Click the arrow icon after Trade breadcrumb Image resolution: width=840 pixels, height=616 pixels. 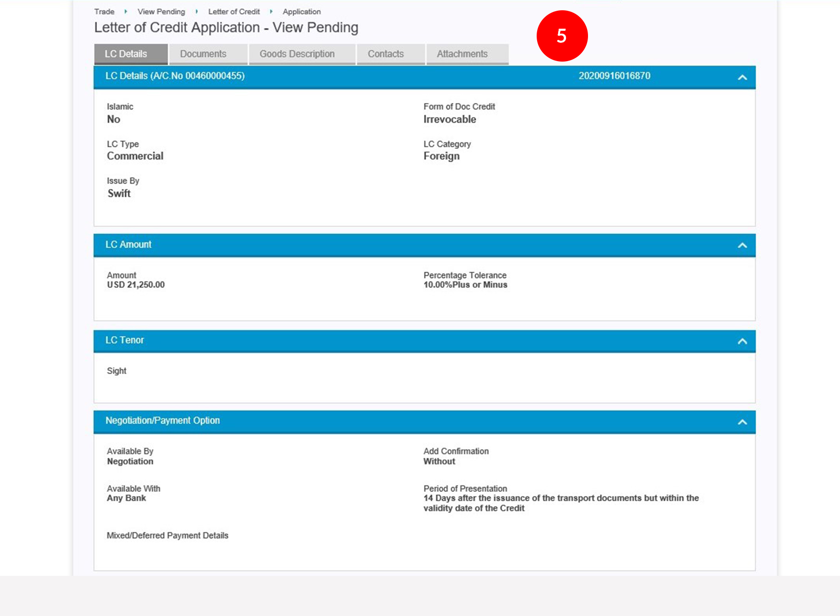tap(126, 12)
